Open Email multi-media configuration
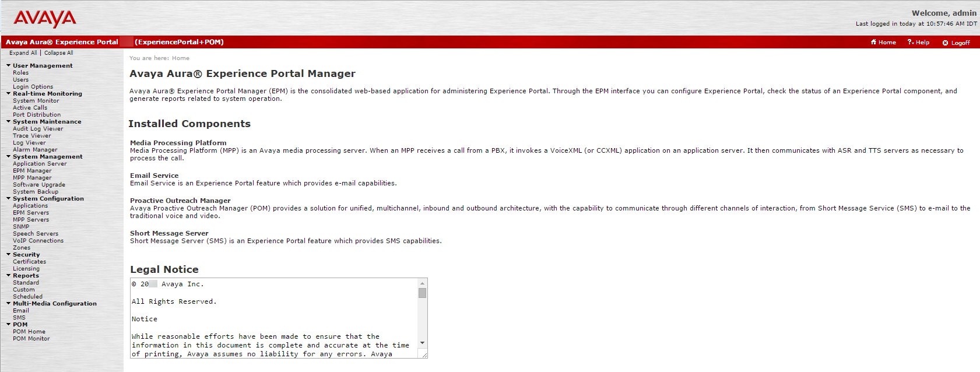 [21, 311]
